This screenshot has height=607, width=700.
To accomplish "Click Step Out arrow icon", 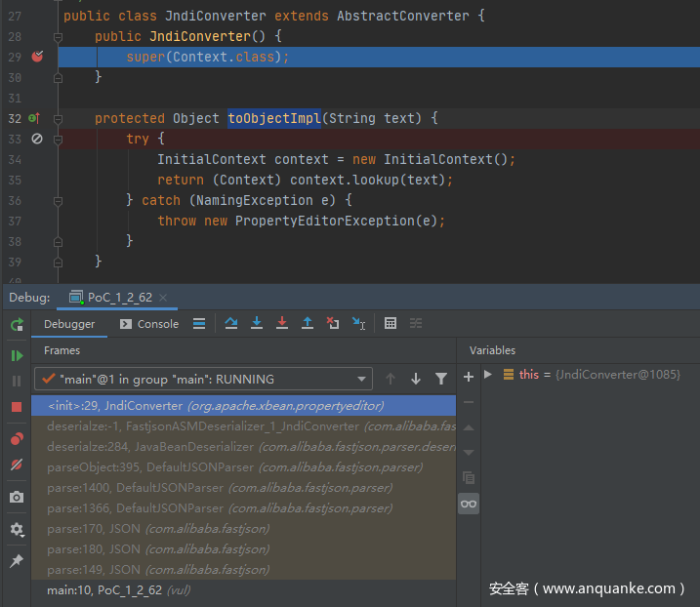I will tap(308, 324).
